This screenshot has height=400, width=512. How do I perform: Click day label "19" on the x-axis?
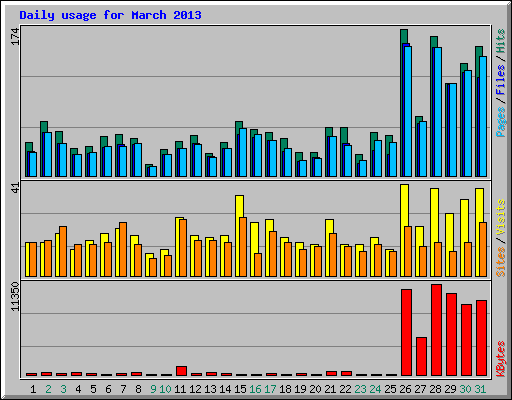300,389
